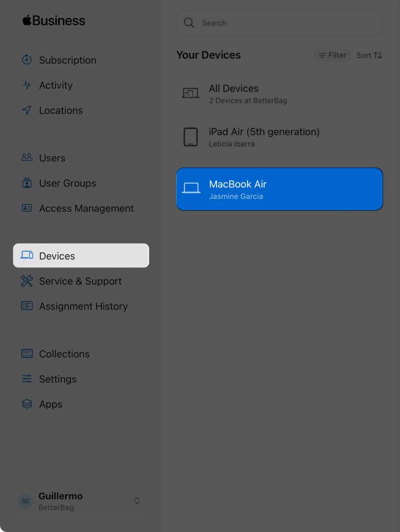Click the Activity pulse icon

27,85
